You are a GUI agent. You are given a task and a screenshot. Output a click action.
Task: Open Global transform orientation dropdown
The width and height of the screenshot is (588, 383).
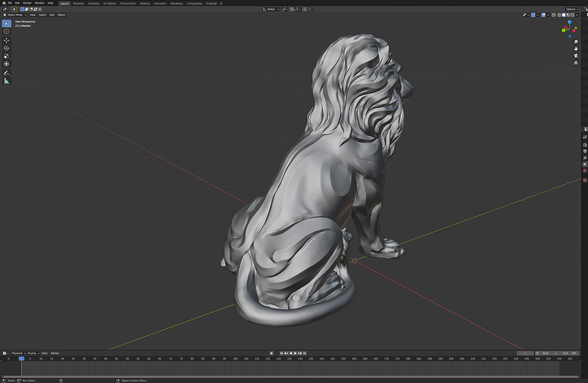coord(271,9)
